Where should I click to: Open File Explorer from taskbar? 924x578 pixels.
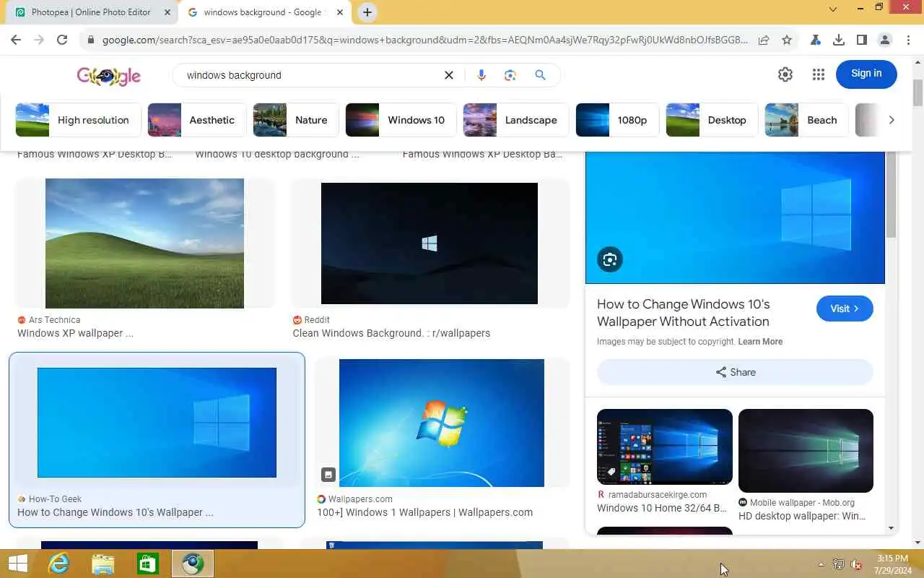point(103,564)
